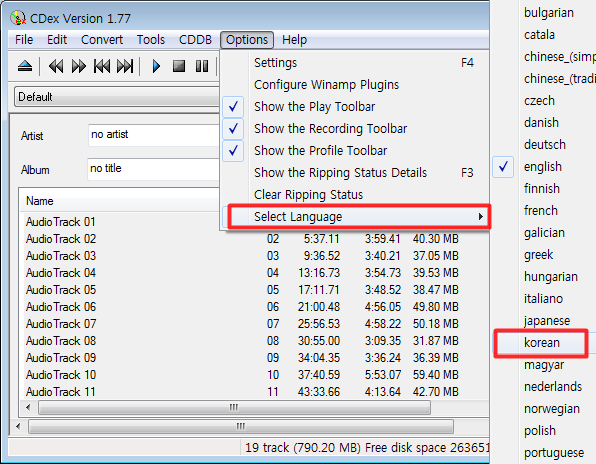Open the Tools menu

pos(151,40)
